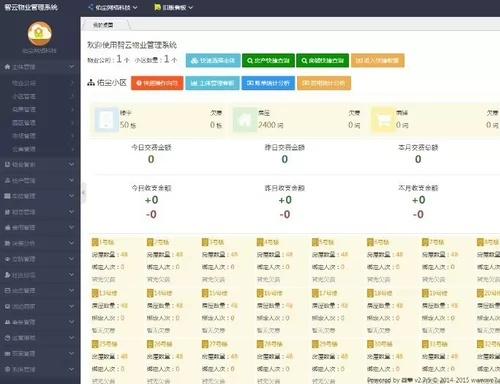Click the building icon for 17号楼
The image size is (500, 384).
(x=315, y=293)
